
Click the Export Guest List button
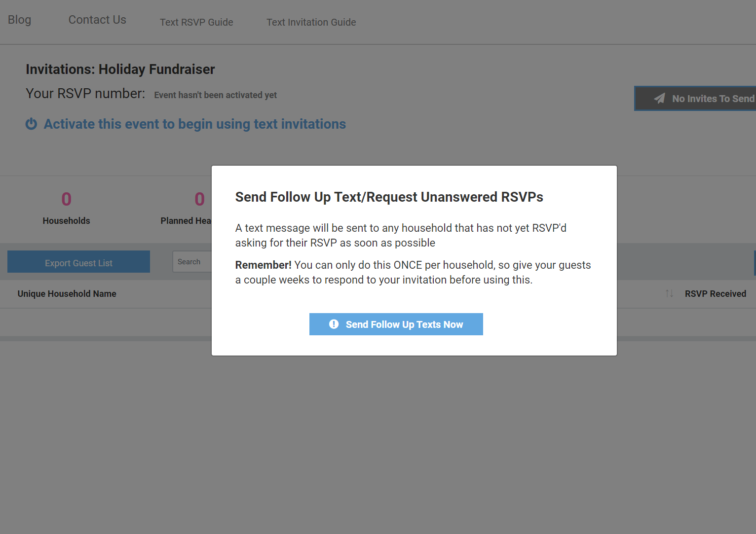point(78,262)
